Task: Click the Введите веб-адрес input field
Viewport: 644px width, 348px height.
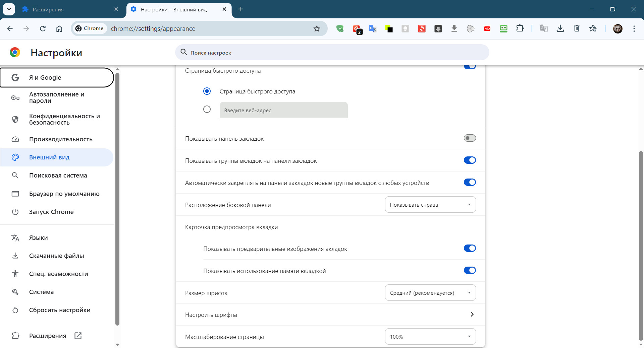Action: (x=283, y=110)
